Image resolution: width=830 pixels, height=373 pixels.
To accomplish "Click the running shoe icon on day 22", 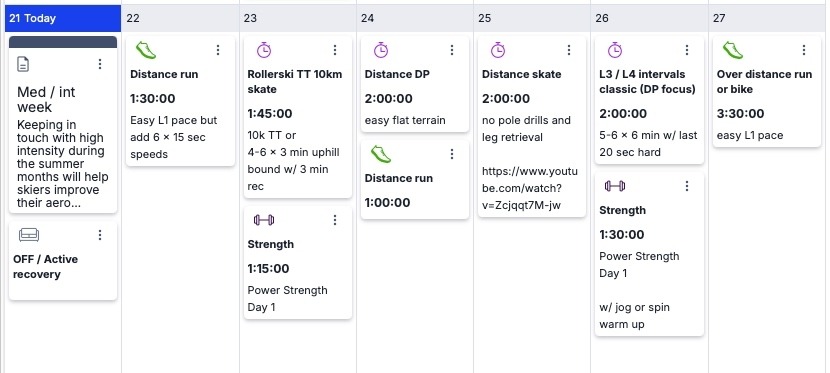I will point(146,50).
